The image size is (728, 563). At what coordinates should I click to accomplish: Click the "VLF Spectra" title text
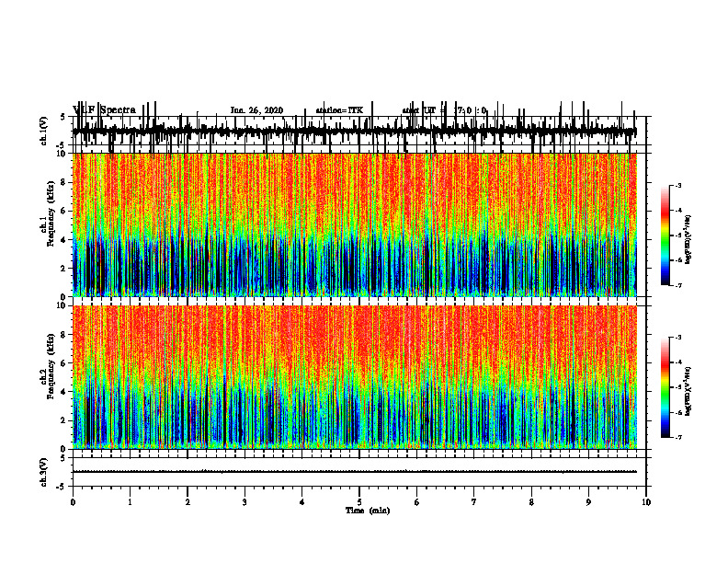[x=104, y=110]
